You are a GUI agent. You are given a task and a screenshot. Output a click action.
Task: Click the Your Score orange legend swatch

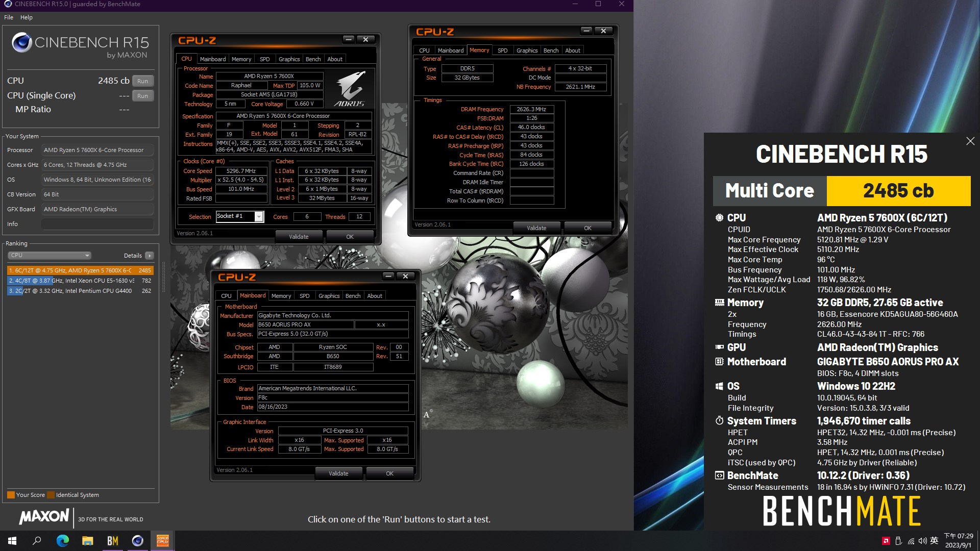tap(11, 495)
